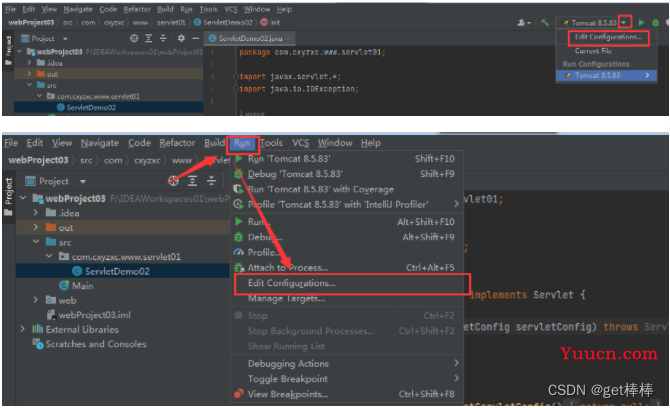Open the Help menu in the IDE with Run menu open
Image resolution: width=670 pixels, height=408 pixels.
370,143
